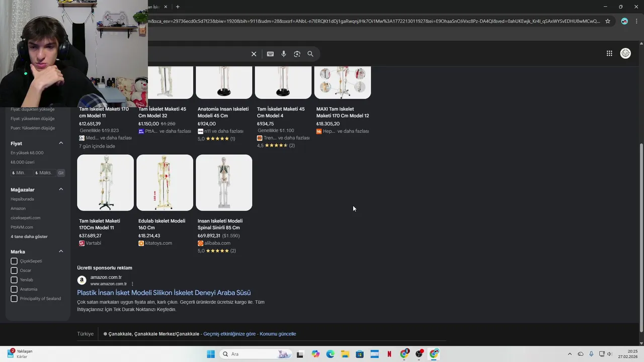The width and height of the screenshot is (644, 362).
Task: Start voice search with microphone icon
Action: coord(284,54)
